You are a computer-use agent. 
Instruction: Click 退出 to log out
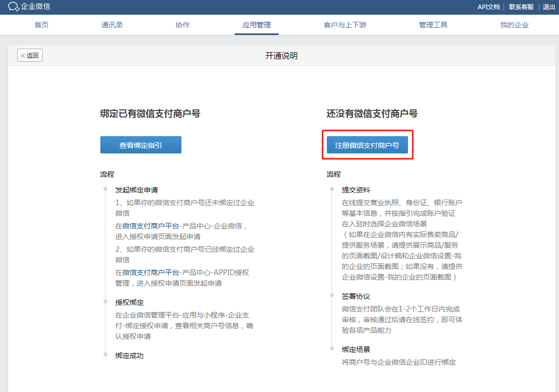[549, 7]
